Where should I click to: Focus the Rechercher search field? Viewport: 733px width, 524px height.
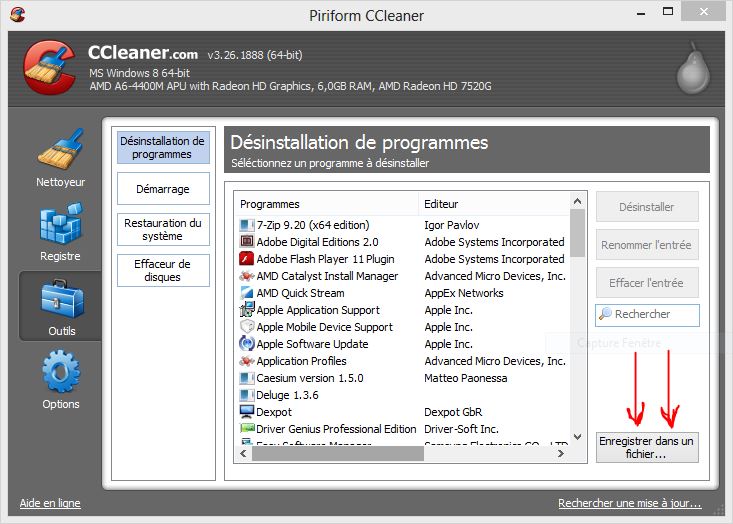click(x=647, y=315)
